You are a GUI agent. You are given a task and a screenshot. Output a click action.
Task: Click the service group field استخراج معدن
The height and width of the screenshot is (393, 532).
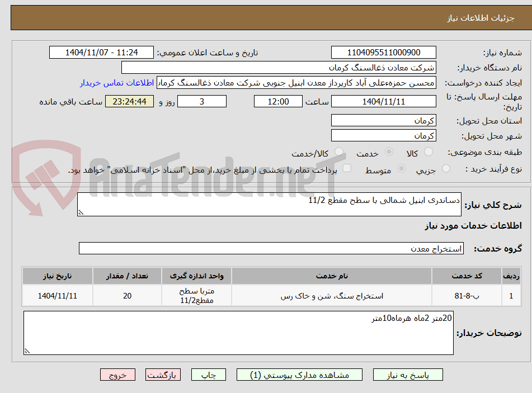click(271, 248)
